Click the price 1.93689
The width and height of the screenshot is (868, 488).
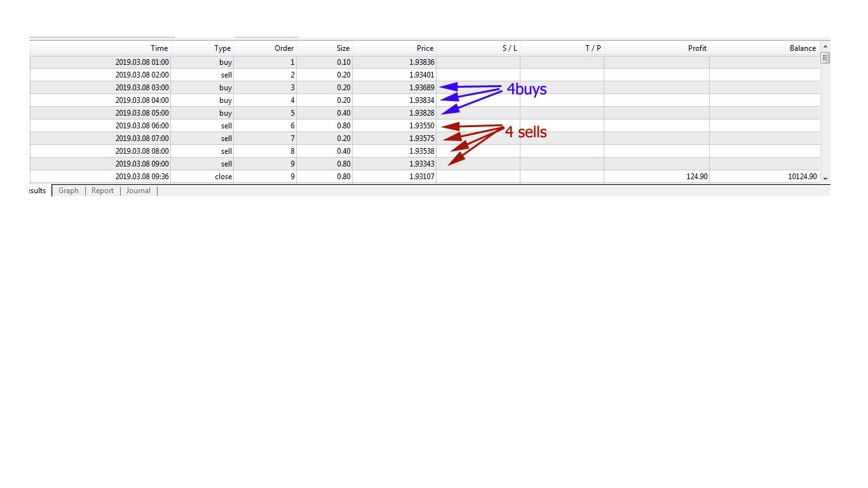(422, 88)
